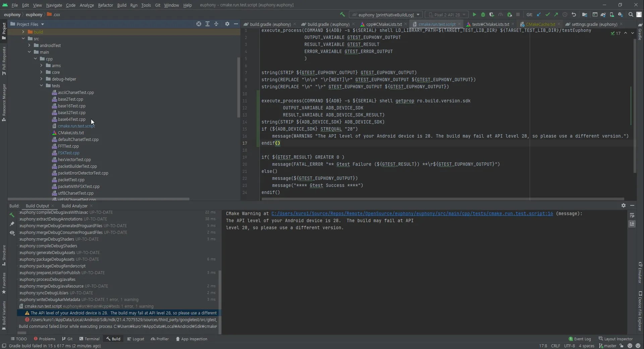Click the Git Commit checkmark icon
The image size is (644, 349).
[x=547, y=15]
